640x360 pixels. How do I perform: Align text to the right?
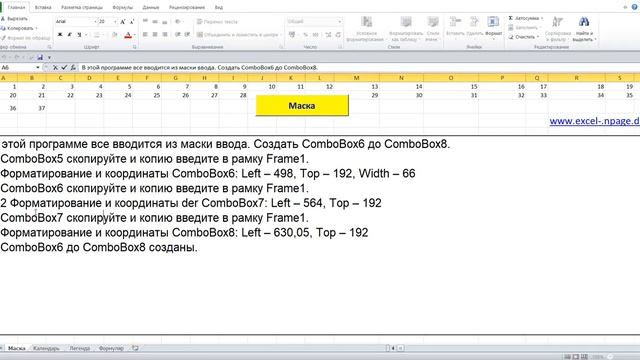click(164, 35)
